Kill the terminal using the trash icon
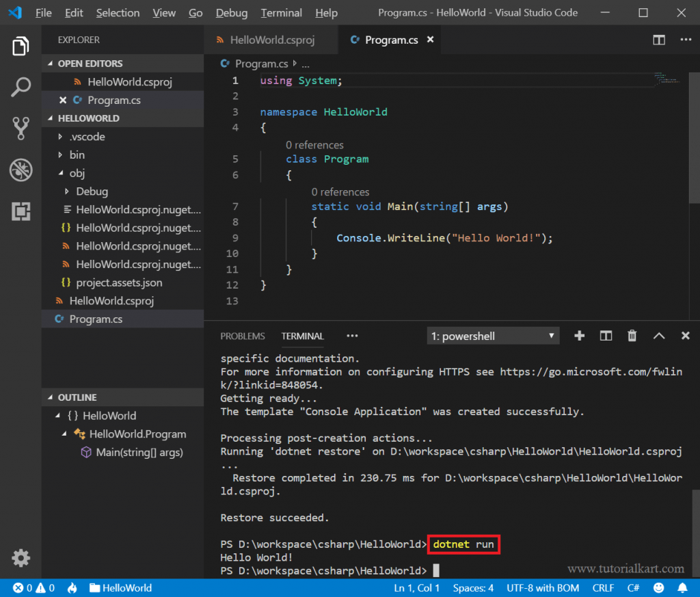Screen dimensions: 700x597 [632, 336]
